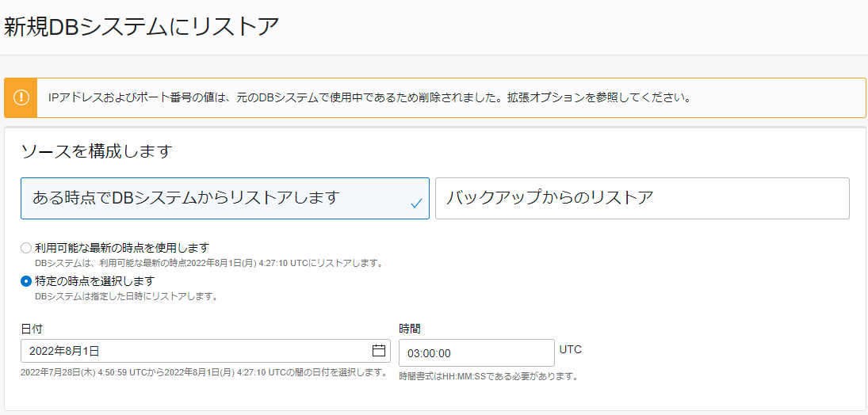The width and height of the screenshot is (868, 415).
Task: Click the blue checkmark on selected source card
Action: tap(417, 204)
